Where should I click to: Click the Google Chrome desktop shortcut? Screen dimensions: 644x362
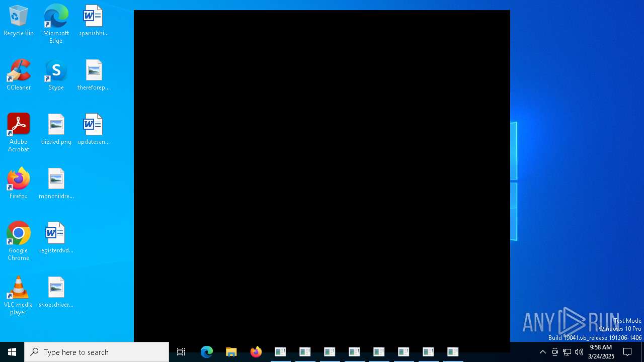click(19, 241)
